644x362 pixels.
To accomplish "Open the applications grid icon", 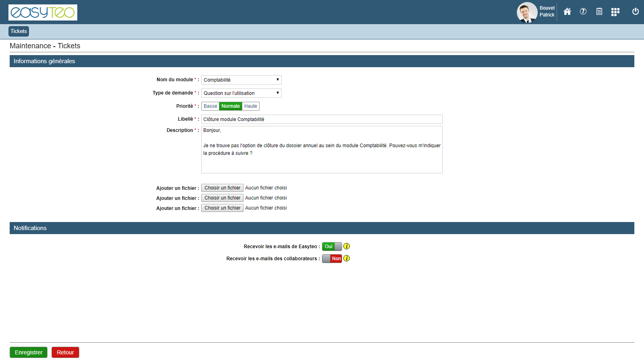I will point(615,12).
